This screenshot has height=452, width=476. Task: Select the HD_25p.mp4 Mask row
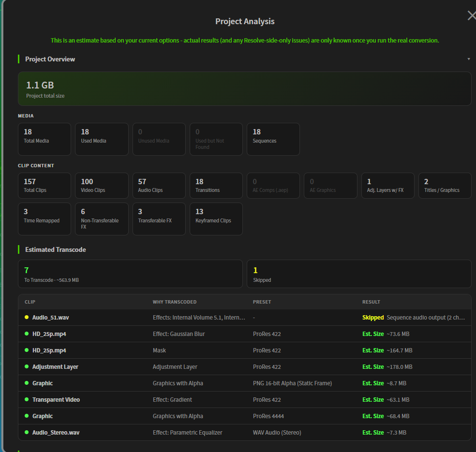[244, 350]
